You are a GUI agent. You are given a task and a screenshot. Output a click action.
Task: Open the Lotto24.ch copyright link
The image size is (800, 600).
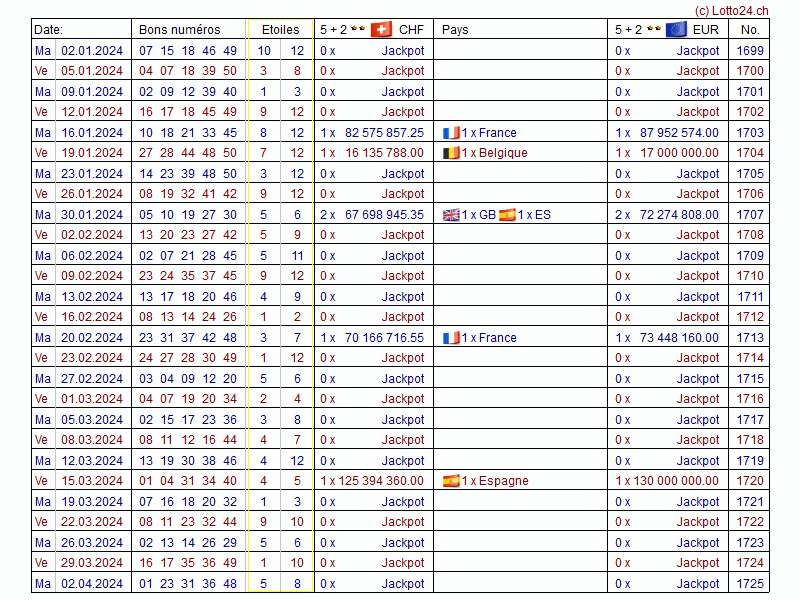(731, 10)
